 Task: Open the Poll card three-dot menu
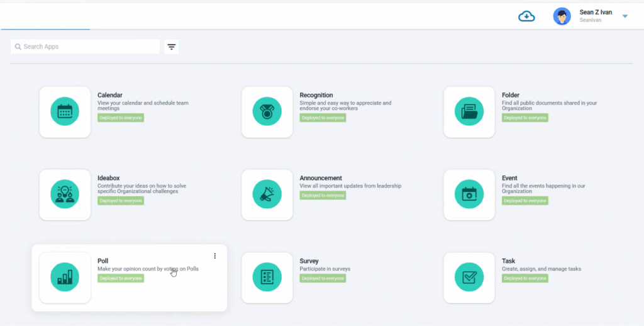pyautogui.click(x=214, y=256)
